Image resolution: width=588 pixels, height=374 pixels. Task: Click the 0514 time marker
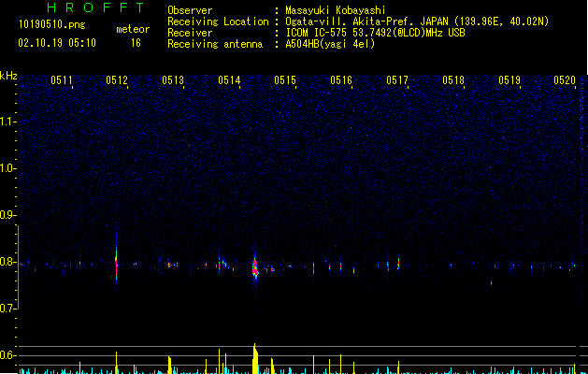pyautogui.click(x=229, y=80)
